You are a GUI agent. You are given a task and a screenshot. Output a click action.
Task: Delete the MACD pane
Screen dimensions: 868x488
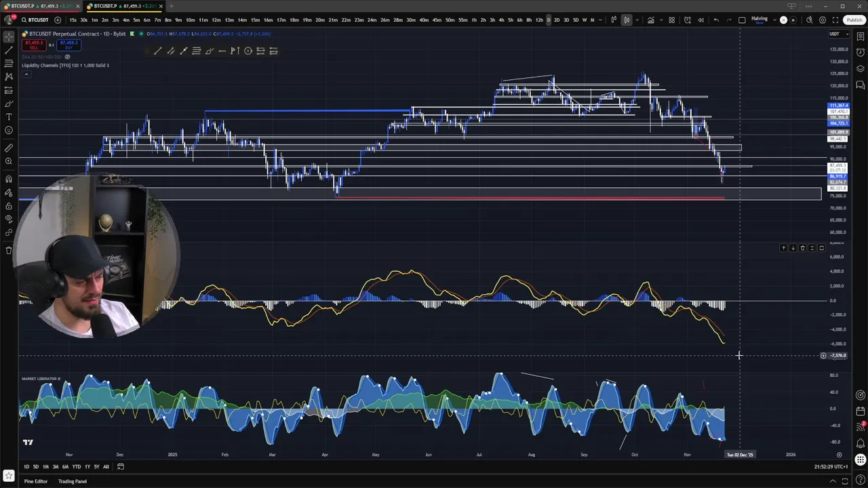[802, 248]
